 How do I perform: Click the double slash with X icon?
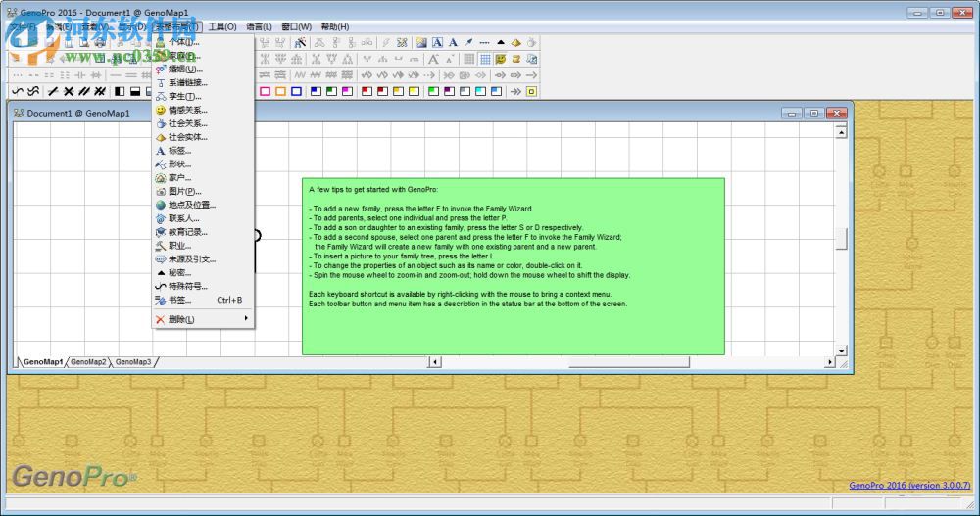(x=100, y=91)
